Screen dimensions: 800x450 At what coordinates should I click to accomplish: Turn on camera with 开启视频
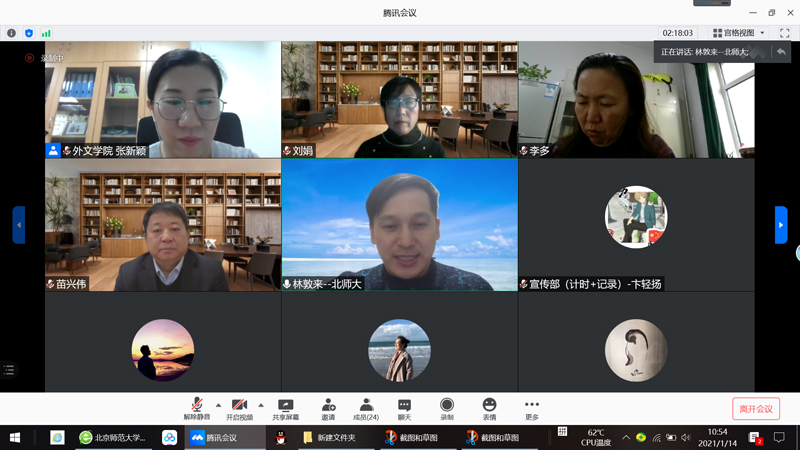[x=239, y=407]
